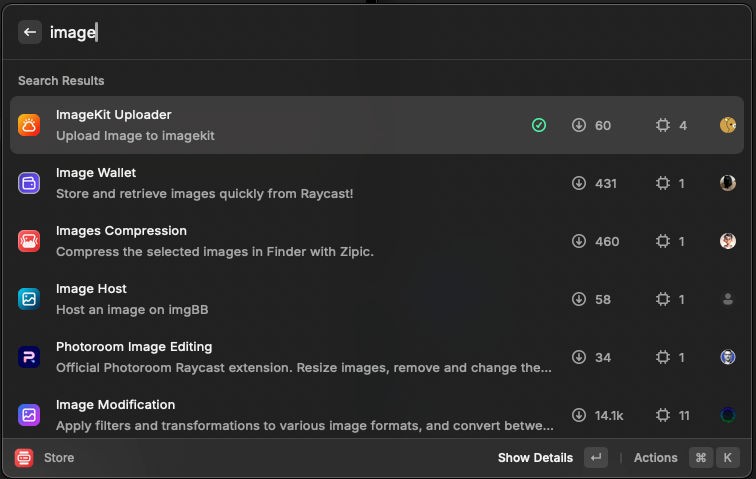Click the author avatar for Image Wallet

pos(728,183)
